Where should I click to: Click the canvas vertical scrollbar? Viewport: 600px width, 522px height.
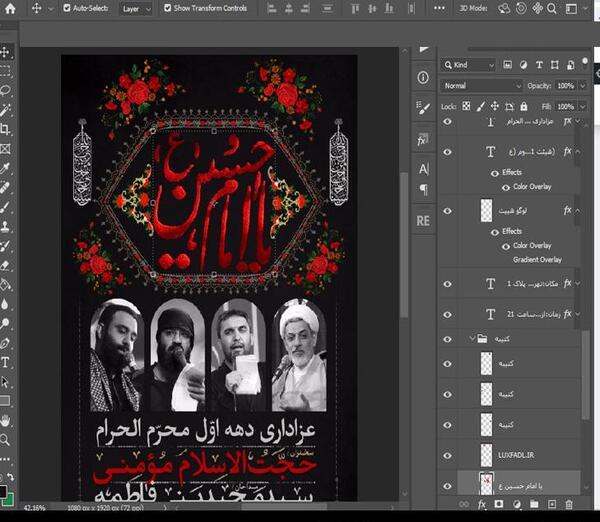[404, 245]
